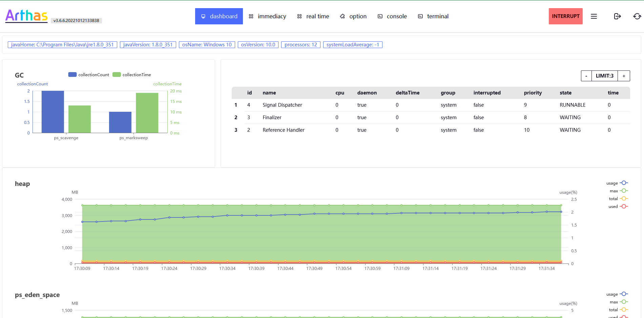
Task: Open the console tab
Action: [x=392, y=16]
